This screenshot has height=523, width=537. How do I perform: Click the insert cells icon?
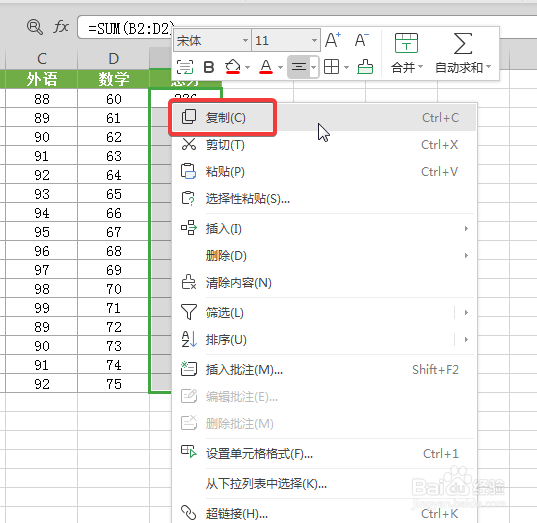pyautogui.click(x=189, y=228)
